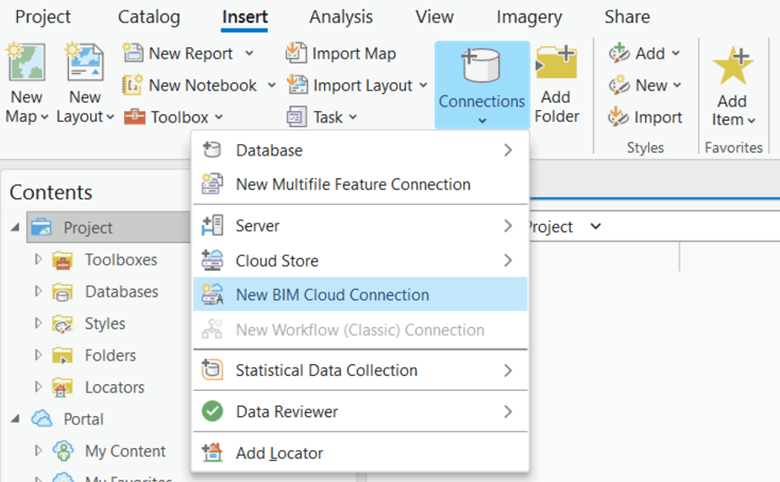
Task: Click the New Map icon
Action: pyautogui.click(x=26, y=62)
